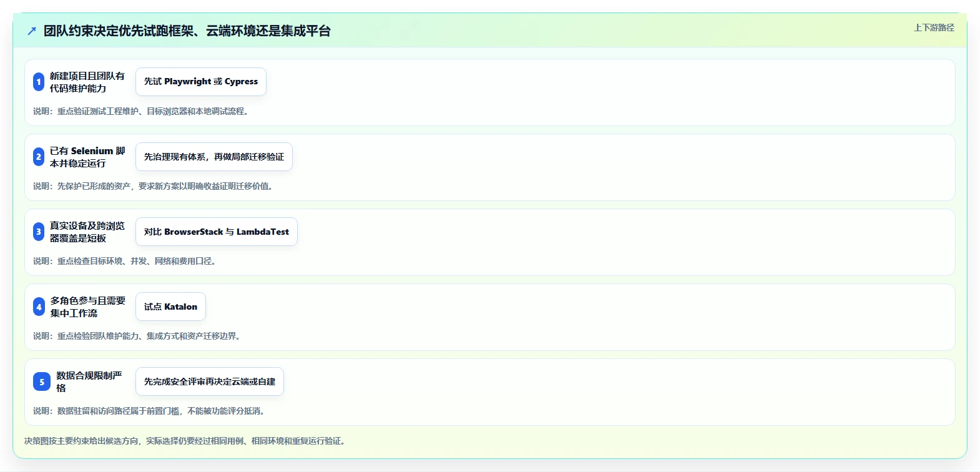Click the note 先保护已形成的资产
The image size is (980, 472).
[154, 186]
